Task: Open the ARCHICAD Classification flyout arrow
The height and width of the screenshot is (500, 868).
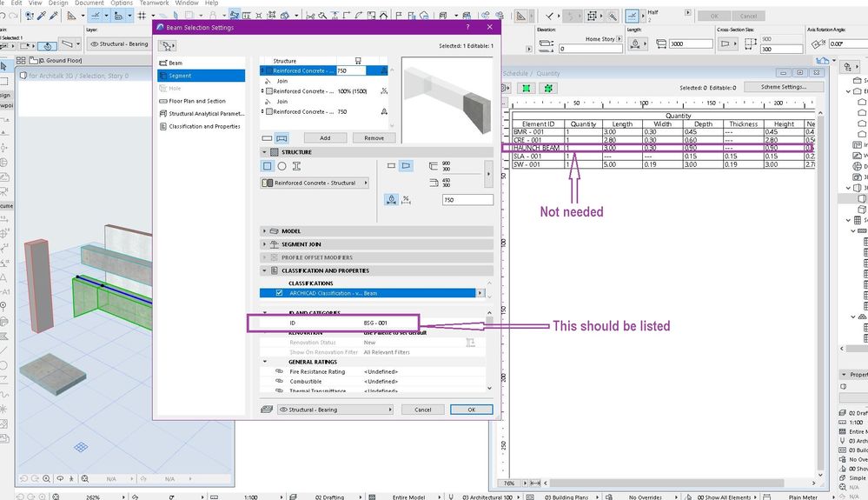Action: (480, 293)
